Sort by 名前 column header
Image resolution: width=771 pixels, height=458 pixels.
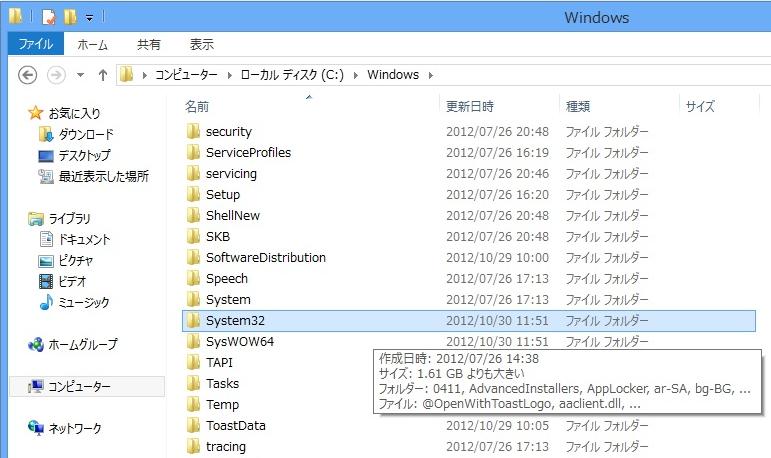197,106
